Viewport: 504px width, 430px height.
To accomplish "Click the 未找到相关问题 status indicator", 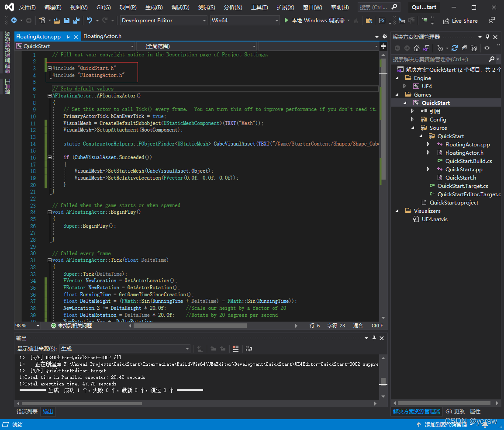I will [x=72, y=326].
